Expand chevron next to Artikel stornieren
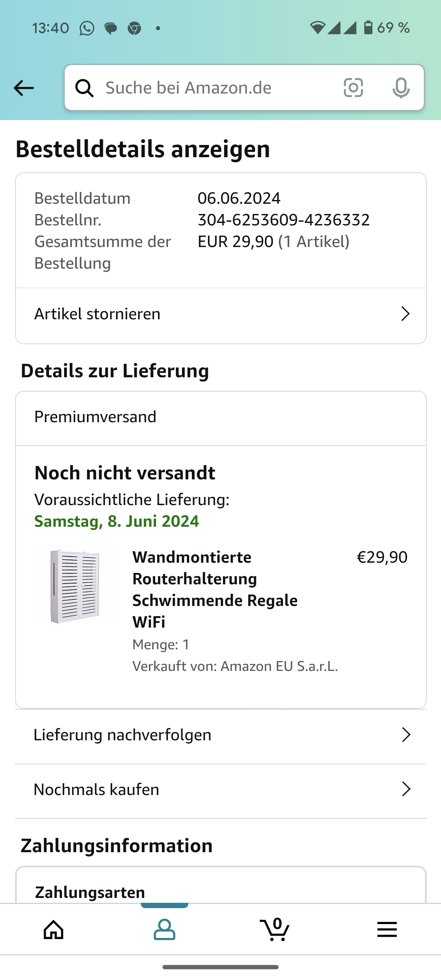441x980 pixels. (x=405, y=314)
